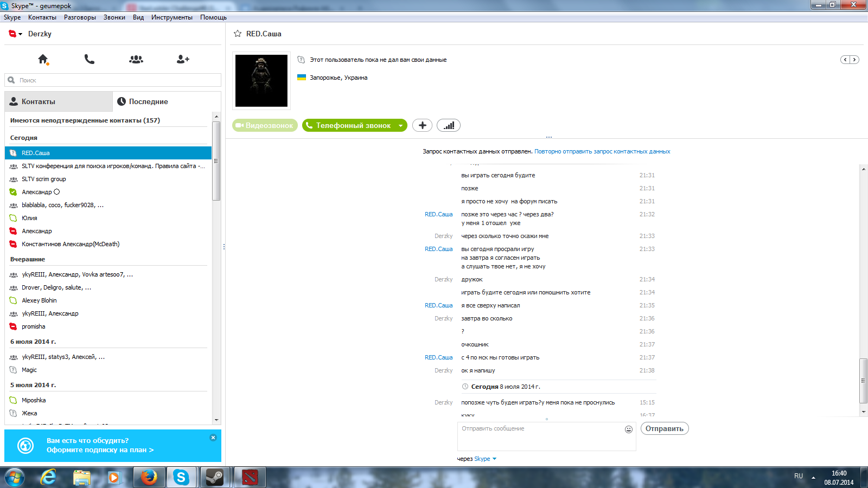Open the emoticon picker smiley icon
The height and width of the screenshot is (488, 868).
pyautogui.click(x=629, y=429)
